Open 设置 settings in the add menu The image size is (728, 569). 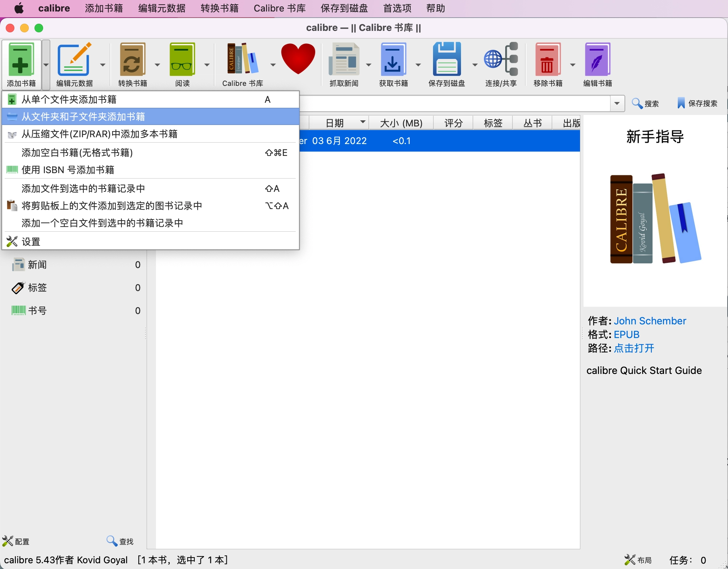pyautogui.click(x=151, y=241)
